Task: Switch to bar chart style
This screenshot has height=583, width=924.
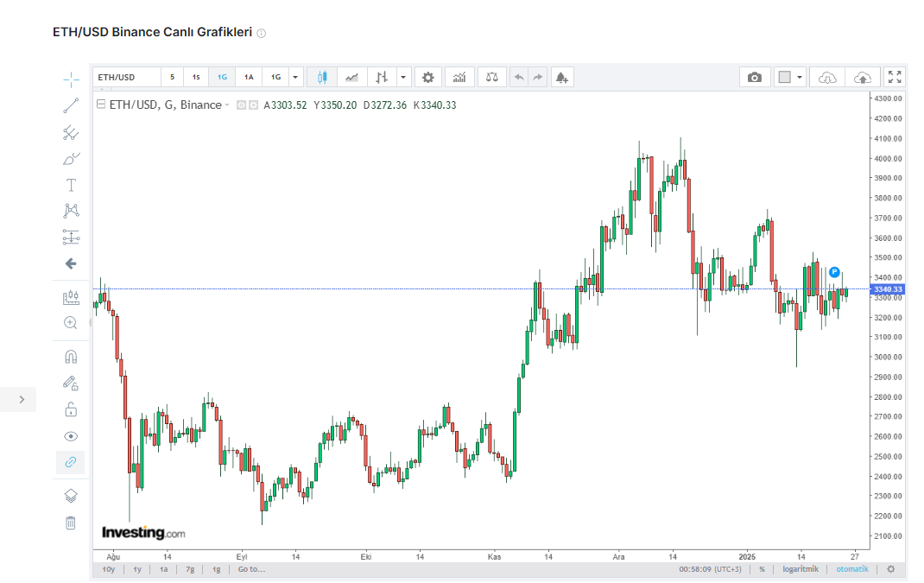Action: pos(382,77)
